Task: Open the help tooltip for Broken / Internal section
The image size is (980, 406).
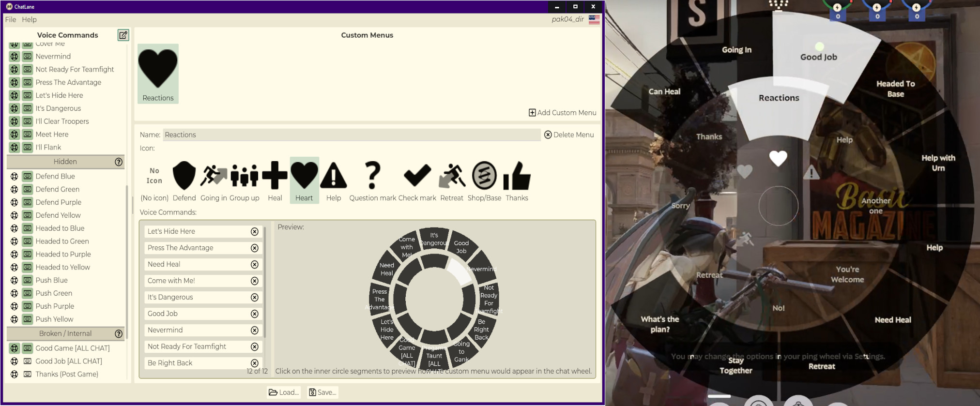Action: click(119, 333)
